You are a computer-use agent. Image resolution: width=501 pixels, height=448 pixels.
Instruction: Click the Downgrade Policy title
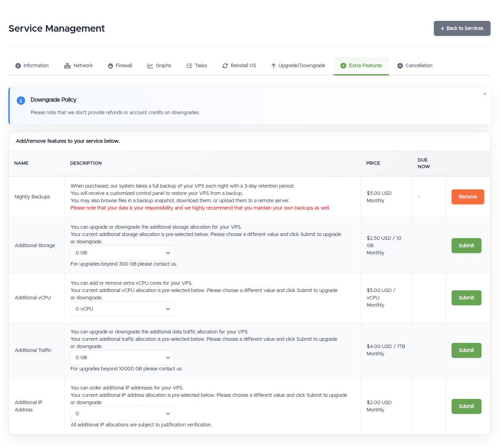[x=53, y=100]
